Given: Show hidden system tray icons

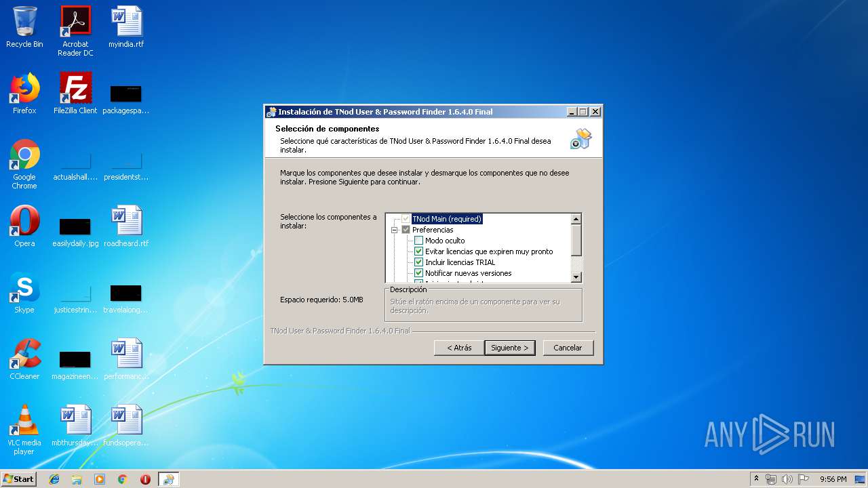Looking at the screenshot, I should (x=756, y=479).
